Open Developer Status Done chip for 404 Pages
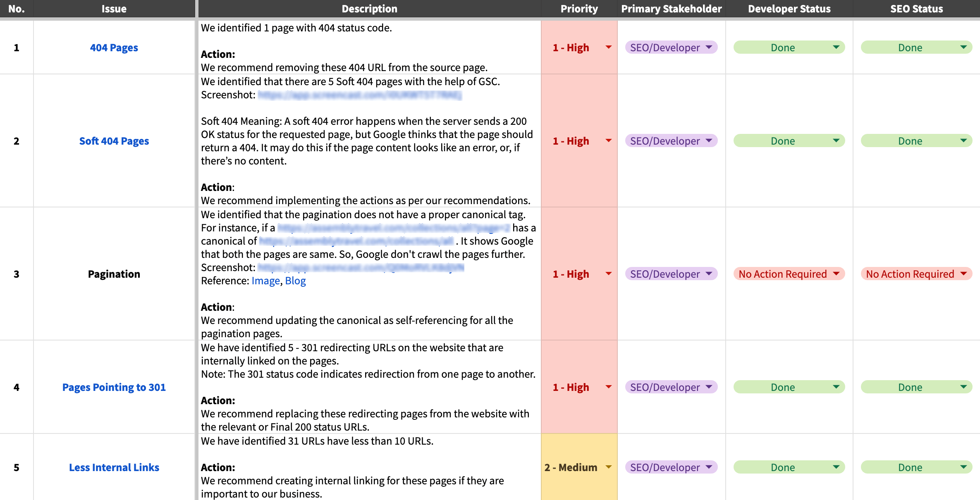The width and height of the screenshot is (980, 500). 789,48
